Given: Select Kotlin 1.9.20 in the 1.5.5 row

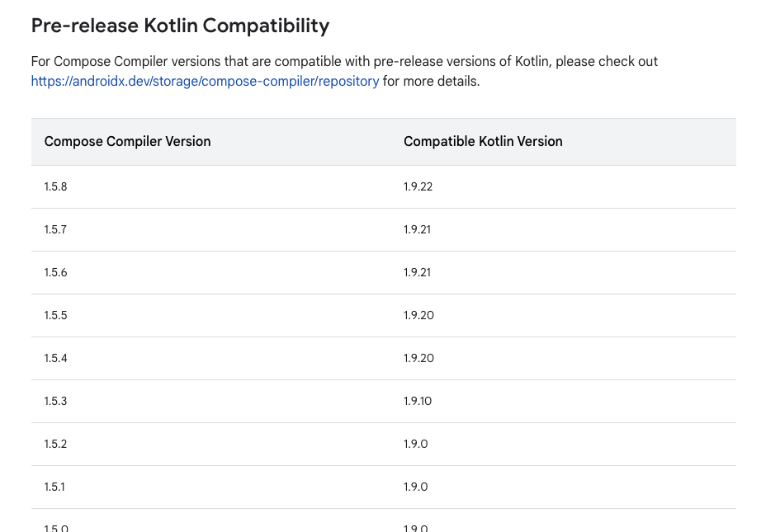Looking at the screenshot, I should pos(418,315).
